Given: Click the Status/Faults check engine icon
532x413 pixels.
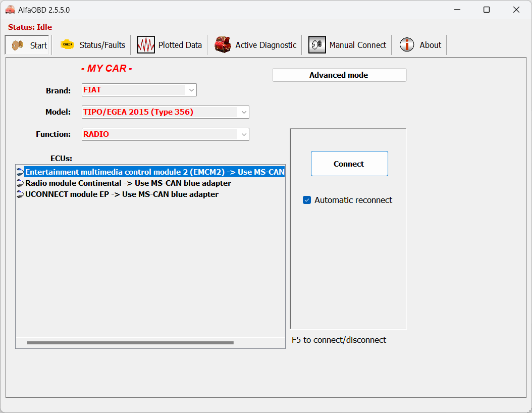Looking at the screenshot, I should click(x=67, y=45).
